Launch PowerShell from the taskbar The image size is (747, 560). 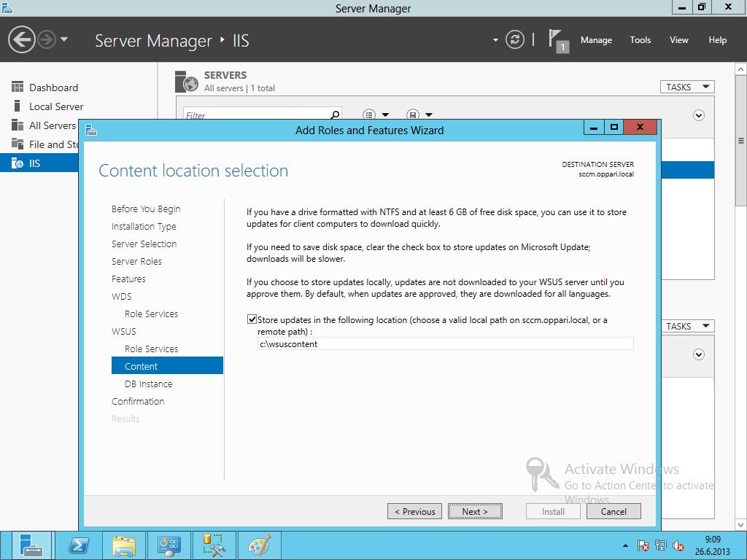(79, 545)
